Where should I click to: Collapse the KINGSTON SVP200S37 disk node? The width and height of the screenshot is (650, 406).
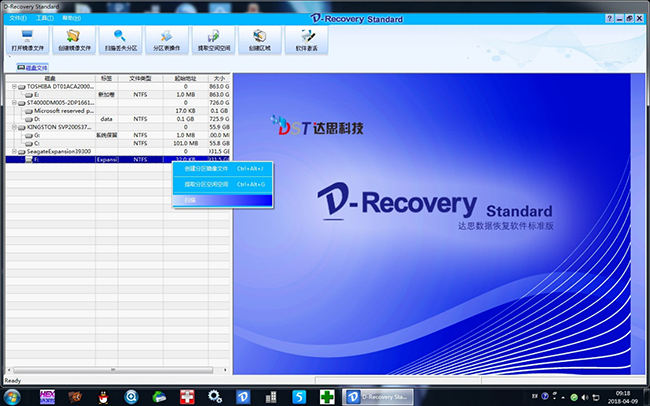pyautogui.click(x=14, y=127)
